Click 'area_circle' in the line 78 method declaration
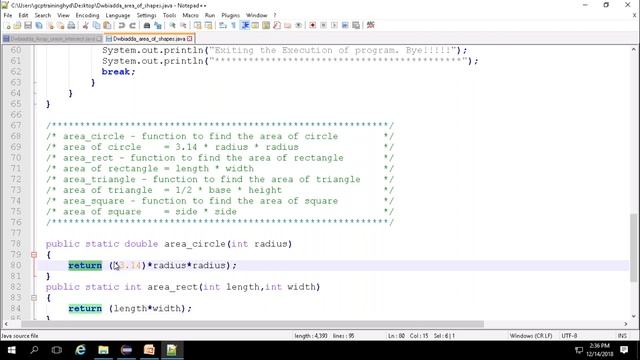640x360 pixels. tap(195, 244)
